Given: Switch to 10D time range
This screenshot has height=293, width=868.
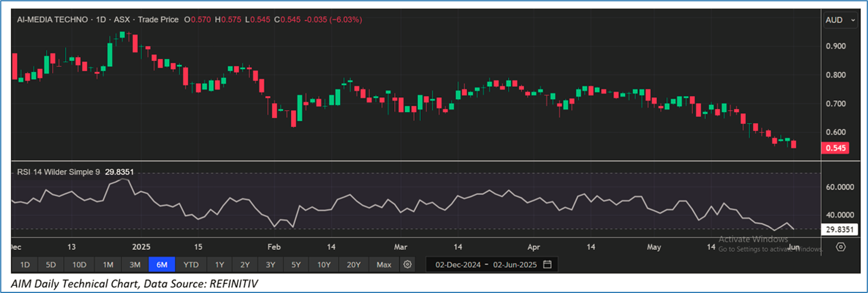Looking at the screenshot, I should click(x=80, y=264).
